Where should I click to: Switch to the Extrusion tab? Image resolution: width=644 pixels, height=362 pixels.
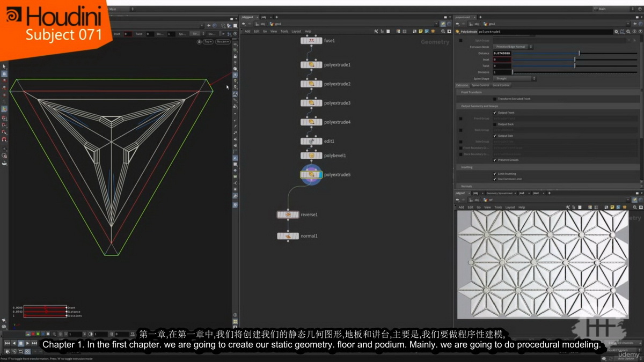tap(462, 85)
